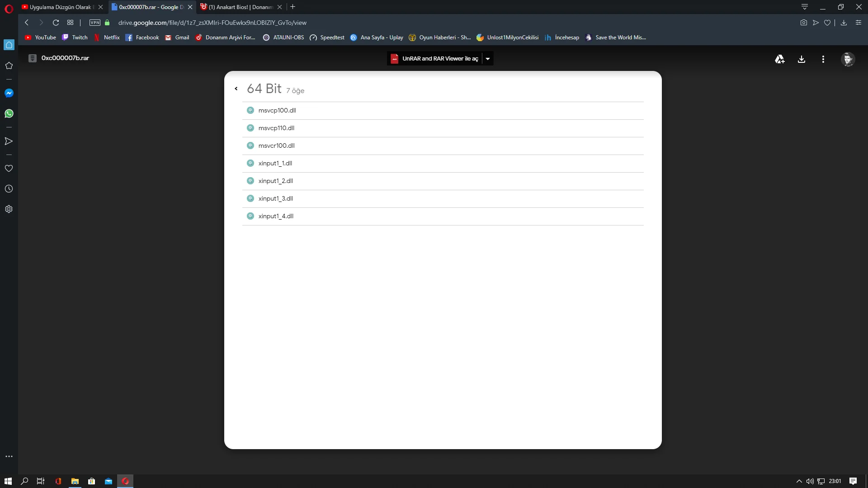Open File Explorer from the taskbar
Screen dimensions: 868x488
(75, 481)
